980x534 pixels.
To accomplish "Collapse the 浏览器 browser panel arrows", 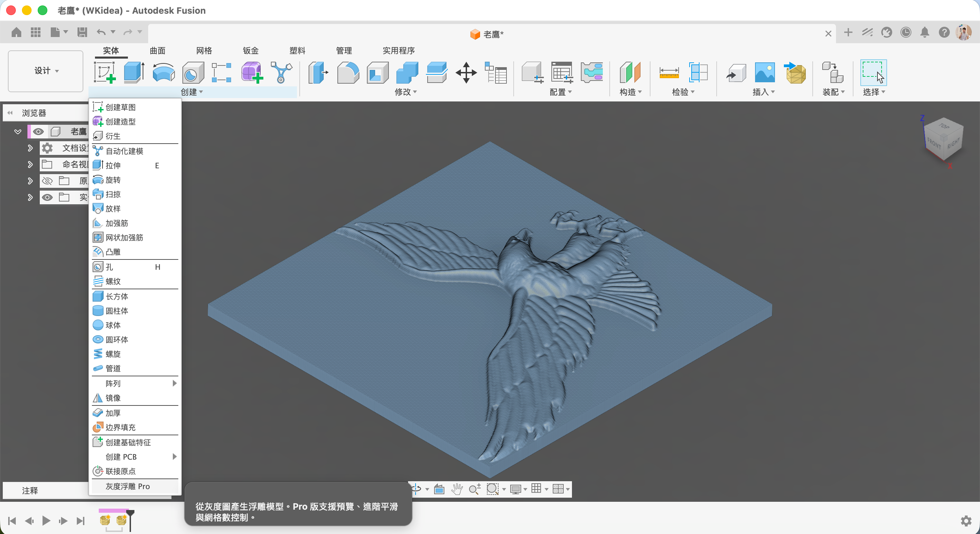I will 10,112.
